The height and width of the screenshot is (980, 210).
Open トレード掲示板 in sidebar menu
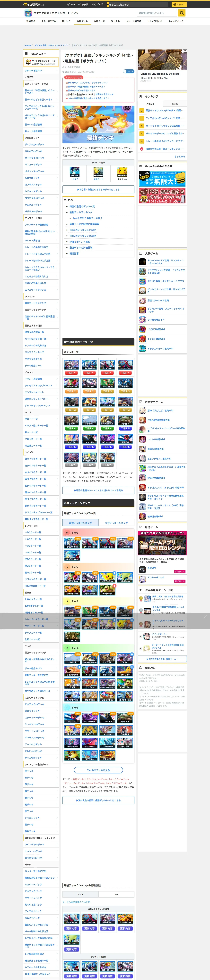(x=41, y=240)
